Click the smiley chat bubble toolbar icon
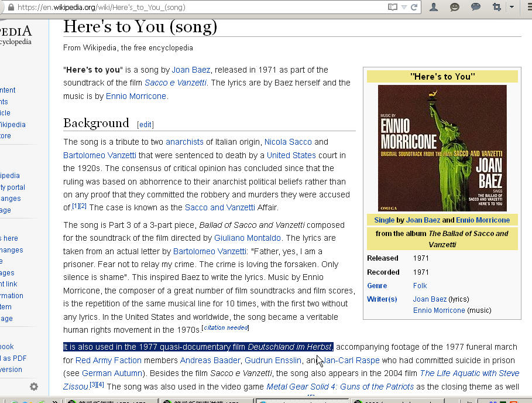Image resolution: width=532 pixels, height=403 pixels. 454,7
